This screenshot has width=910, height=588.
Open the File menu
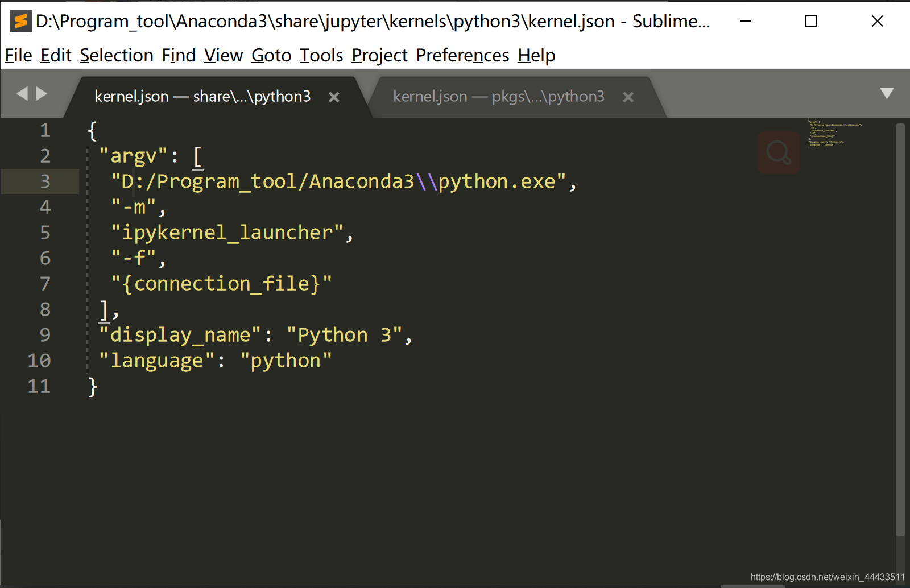pyautogui.click(x=19, y=55)
